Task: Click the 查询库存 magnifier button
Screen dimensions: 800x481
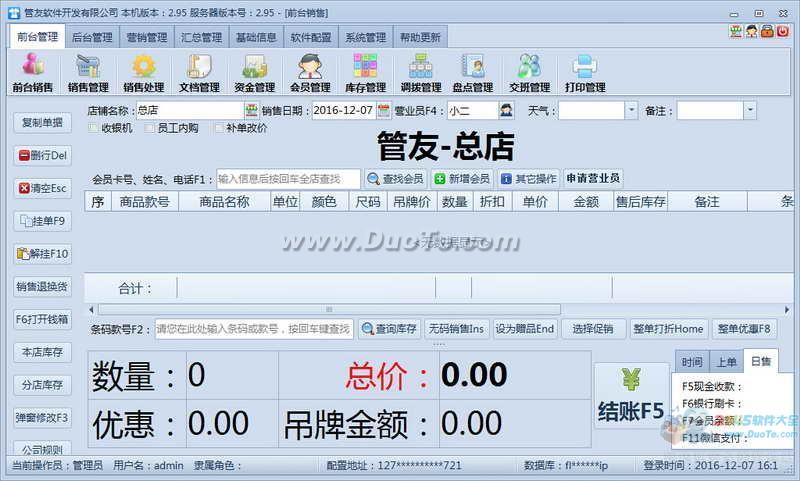Action: (389, 329)
